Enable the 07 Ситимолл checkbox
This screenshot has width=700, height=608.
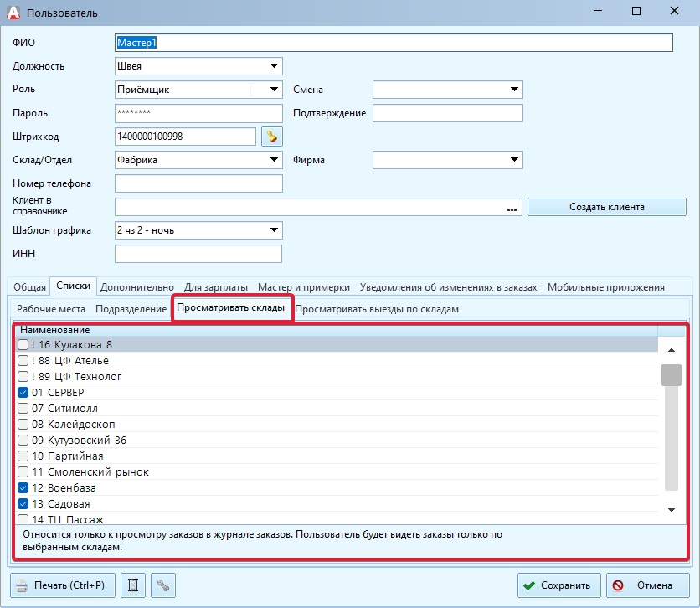tap(23, 409)
